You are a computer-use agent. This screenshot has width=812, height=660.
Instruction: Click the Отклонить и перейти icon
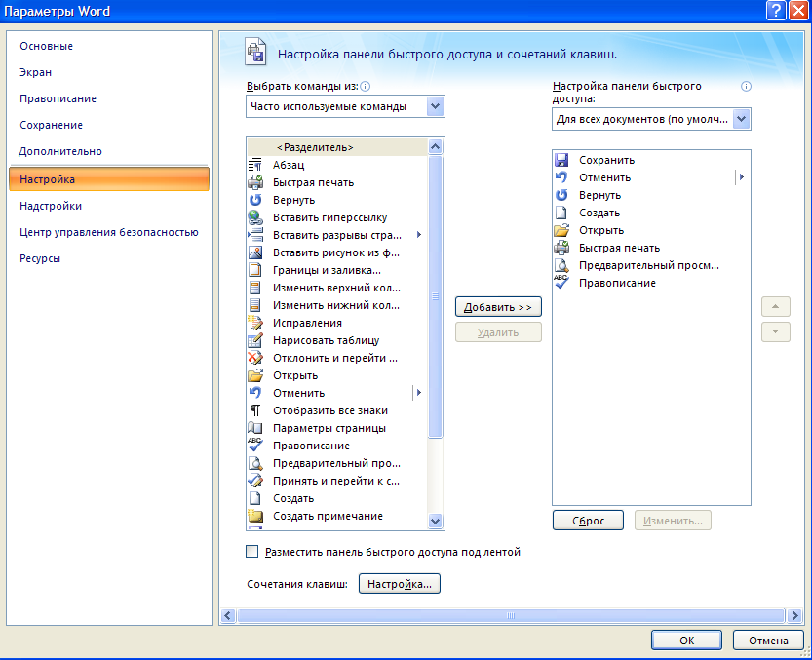point(255,358)
